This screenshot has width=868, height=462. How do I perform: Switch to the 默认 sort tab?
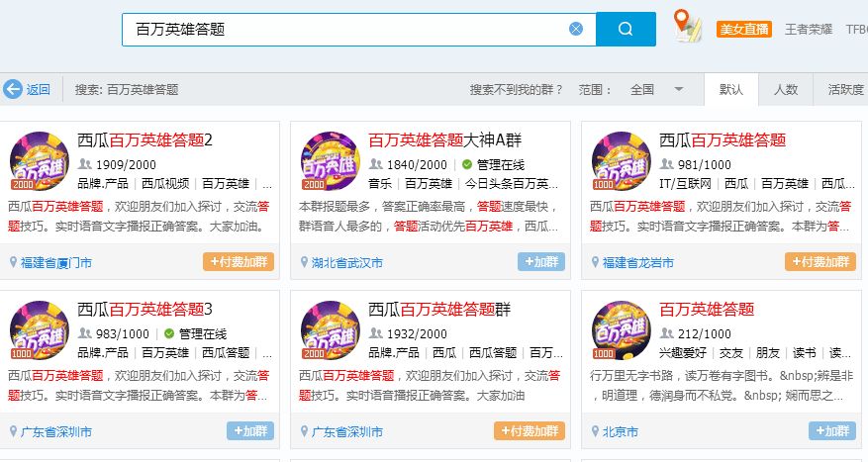[731, 90]
